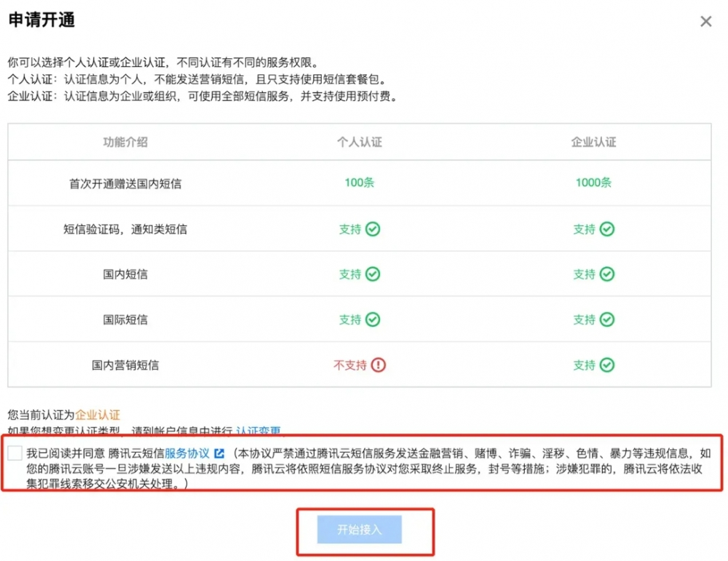Click the 企业认证 column header
728x561 pixels.
[593, 142]
